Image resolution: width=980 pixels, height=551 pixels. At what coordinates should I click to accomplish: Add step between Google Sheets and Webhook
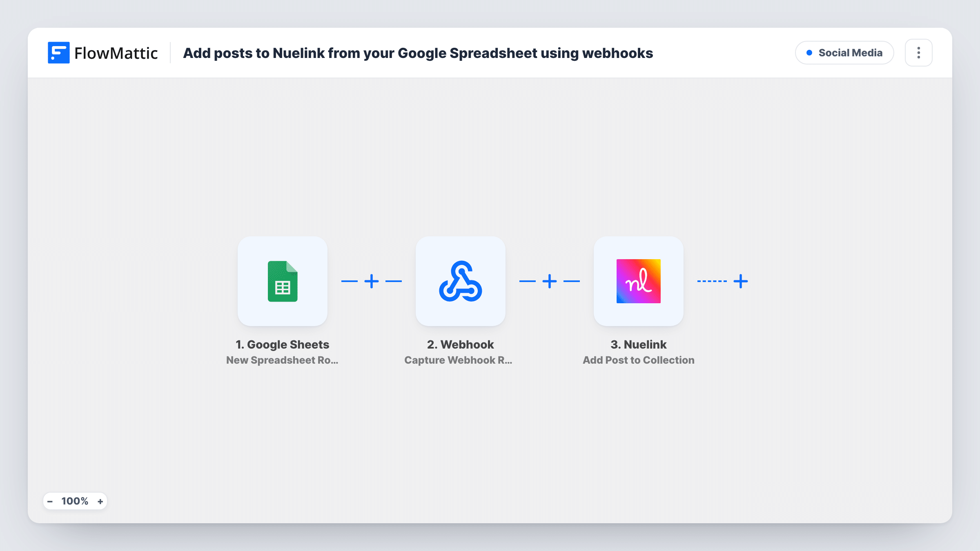click(372, 281)
